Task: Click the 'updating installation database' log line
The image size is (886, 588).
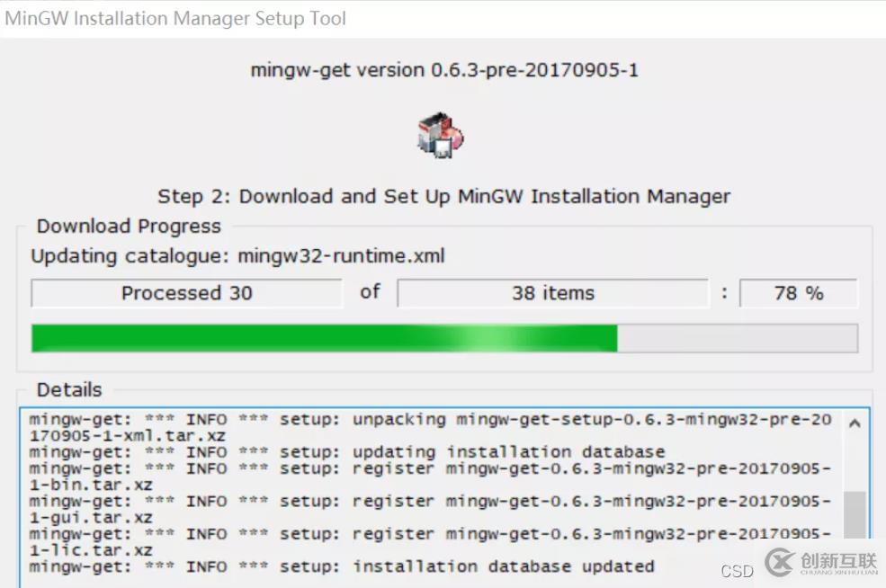Action: (x=347, y=452)
